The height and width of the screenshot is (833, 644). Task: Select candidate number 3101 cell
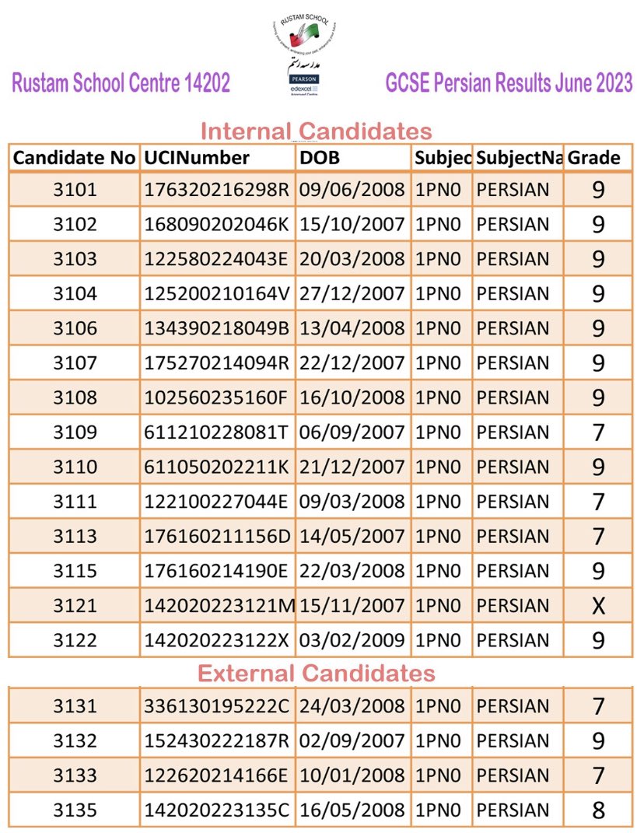(75, 190)
